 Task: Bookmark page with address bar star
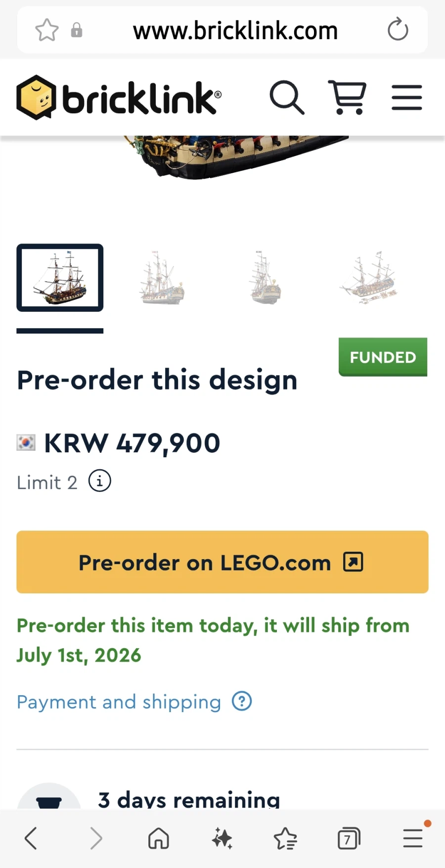[x=47, y=30]
